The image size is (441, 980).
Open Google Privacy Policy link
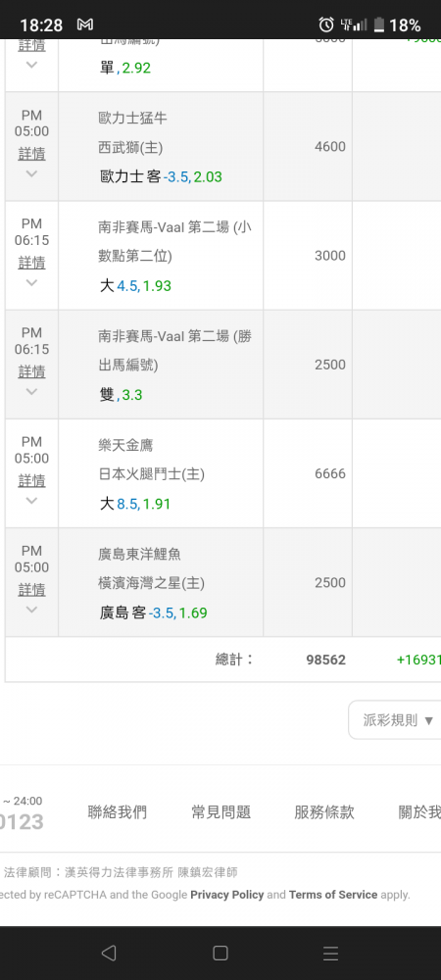point(227,895)
